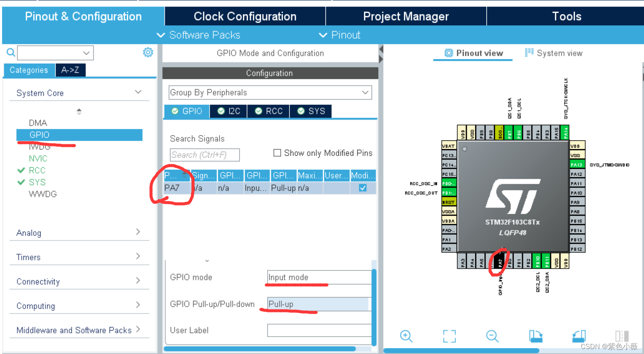The width and height of the screenshot is (644, 354).
Task: Rotate the chip clockwise
Action: (535, 336)
